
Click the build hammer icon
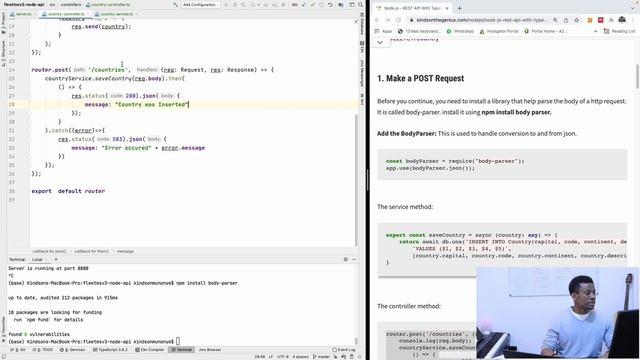pos(176,4)
